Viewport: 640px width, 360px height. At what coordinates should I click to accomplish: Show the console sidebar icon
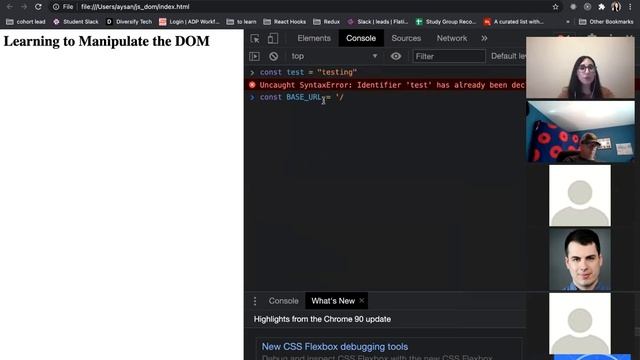(x=254, y=56)
